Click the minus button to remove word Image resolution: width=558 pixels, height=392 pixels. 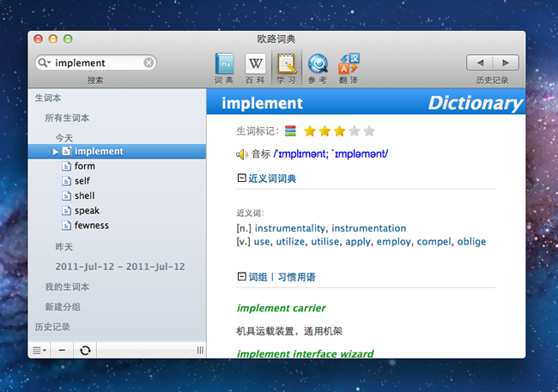(x=63, y=349)
